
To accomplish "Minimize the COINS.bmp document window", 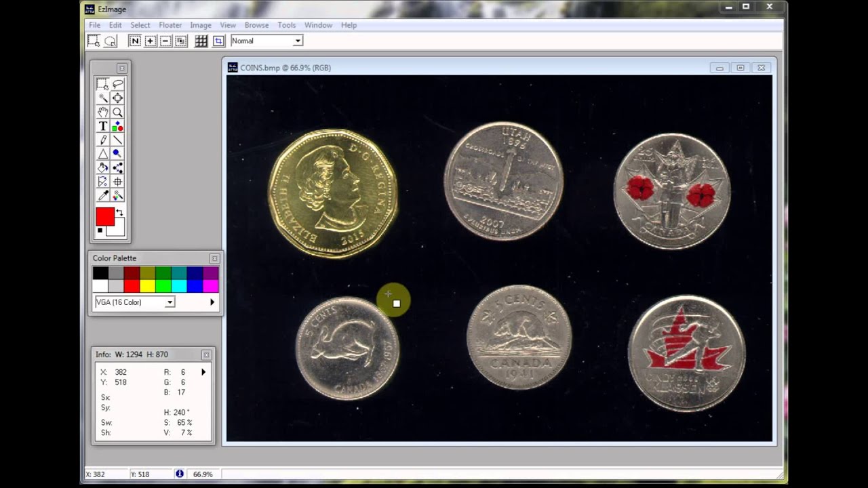I will pos(719,68).
